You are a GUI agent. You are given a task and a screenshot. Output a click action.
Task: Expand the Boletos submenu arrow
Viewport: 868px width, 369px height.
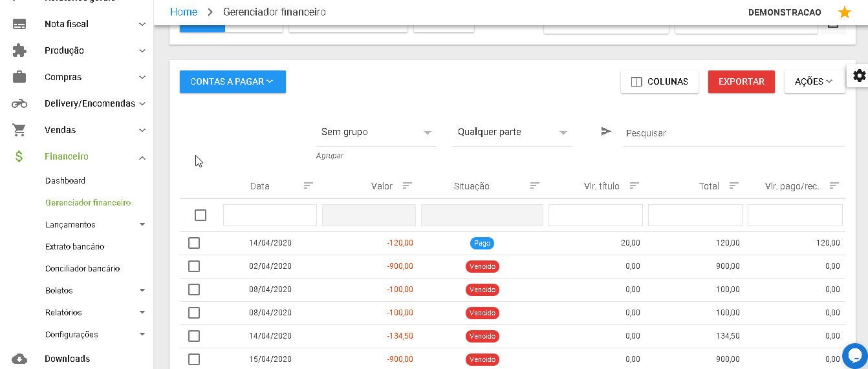[142, 291]
